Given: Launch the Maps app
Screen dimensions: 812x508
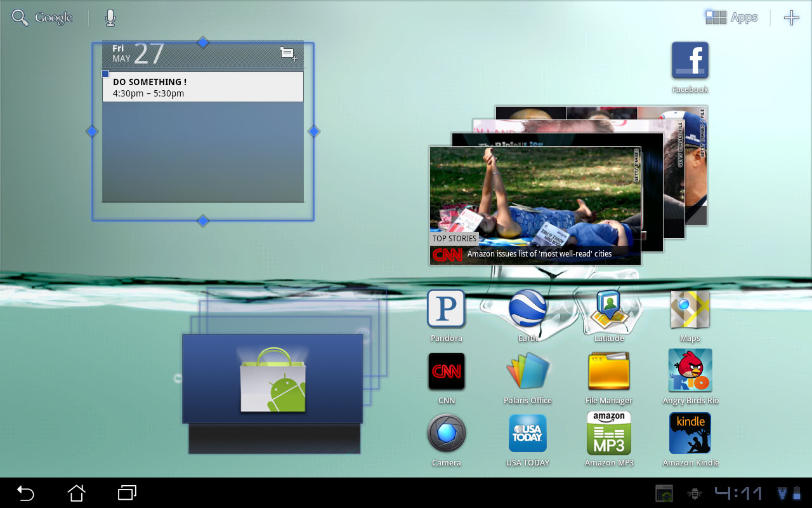Looking at the screenshot, I should click(x=690, y=309).
